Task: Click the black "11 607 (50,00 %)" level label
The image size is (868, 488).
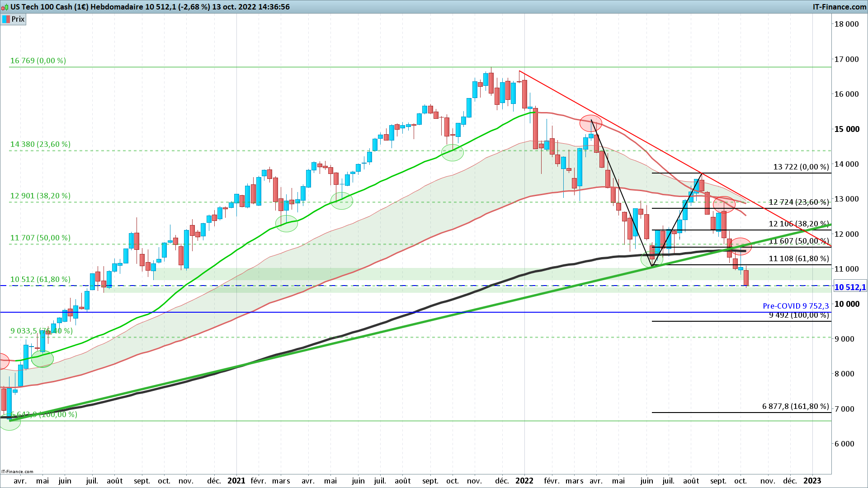Action: [799, 241]
